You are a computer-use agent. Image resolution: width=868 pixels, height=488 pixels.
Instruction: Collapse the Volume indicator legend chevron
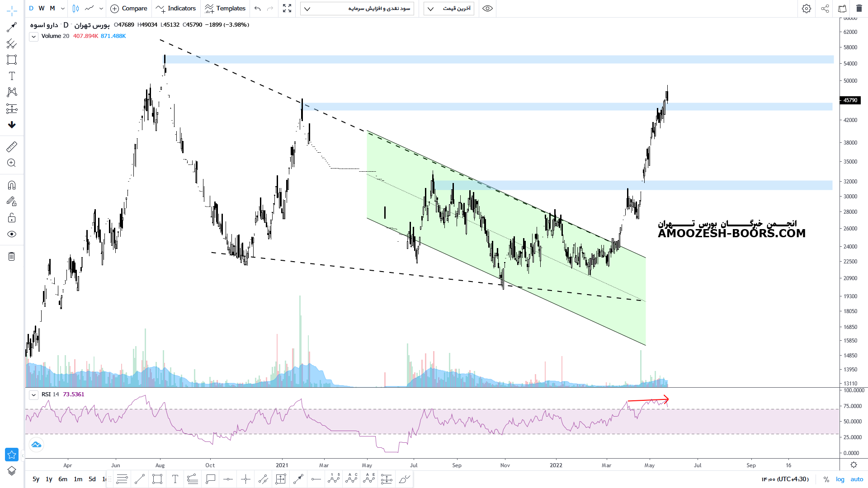33,37
